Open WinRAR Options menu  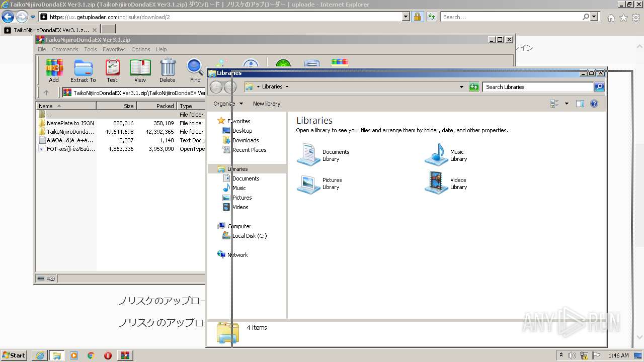pyautogui.click(x=141, y=49)
